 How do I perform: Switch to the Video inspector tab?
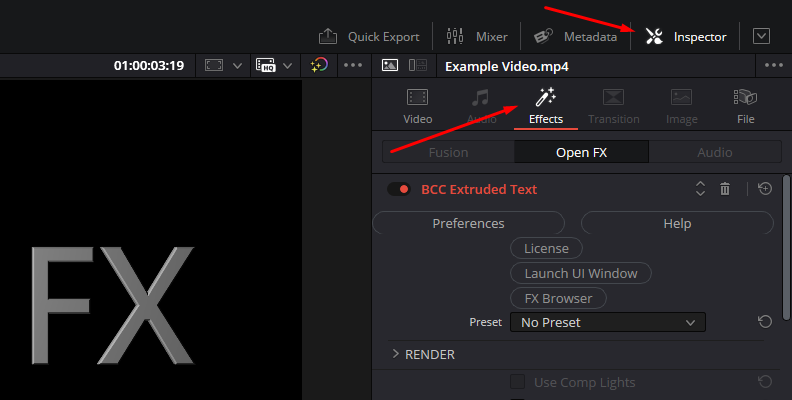(417, 106)
